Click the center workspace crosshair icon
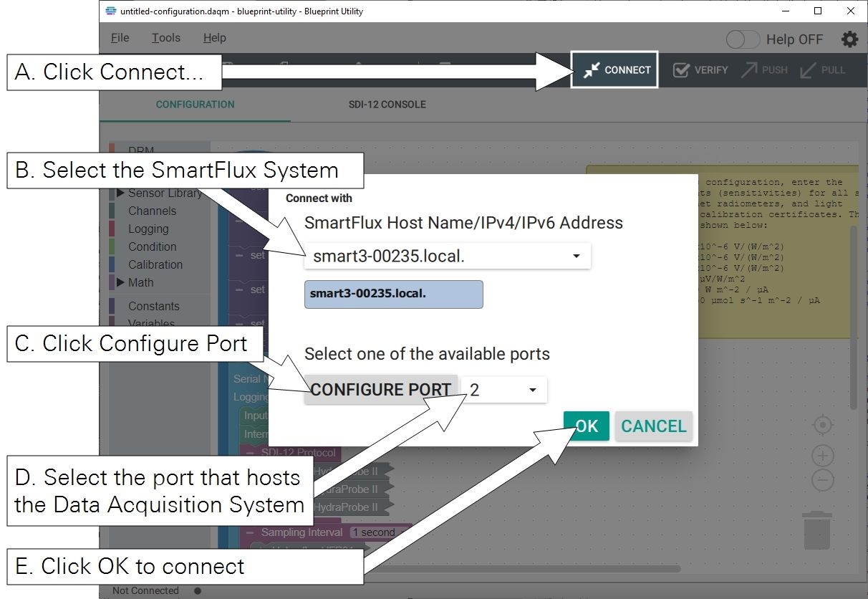The width and height of the screenshot is (868, 599). tap(823, 426)
